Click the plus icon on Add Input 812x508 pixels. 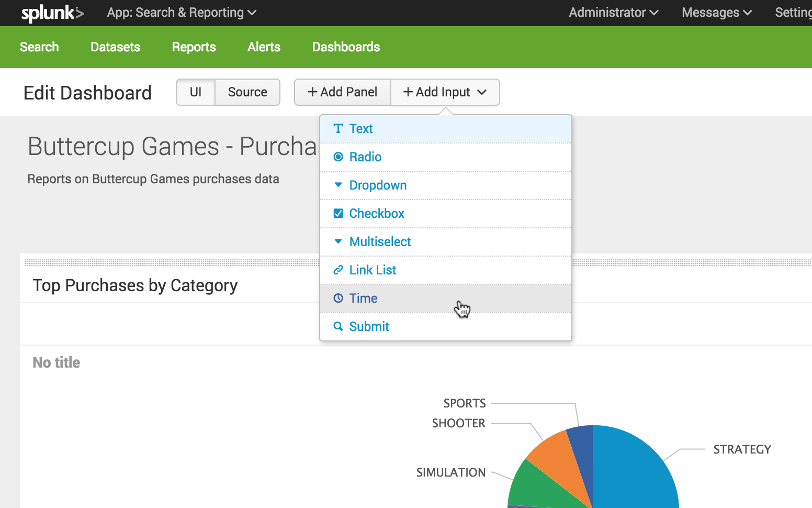tap(408, 92)
